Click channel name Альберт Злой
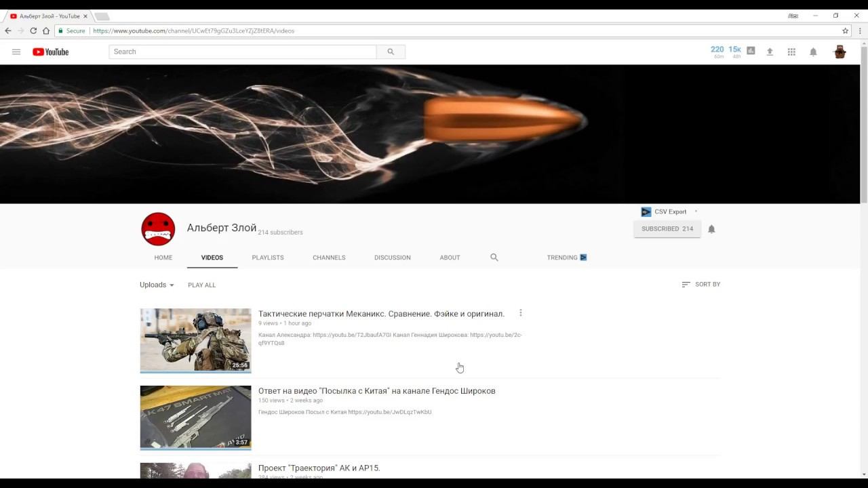Screen dimensions: 868x488 222,228
